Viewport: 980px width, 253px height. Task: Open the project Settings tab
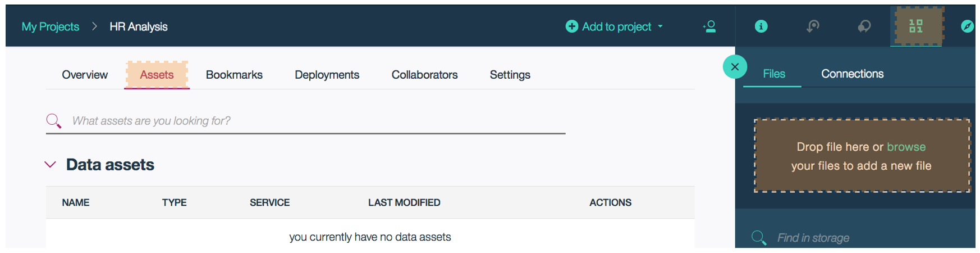tap(510, 75)
